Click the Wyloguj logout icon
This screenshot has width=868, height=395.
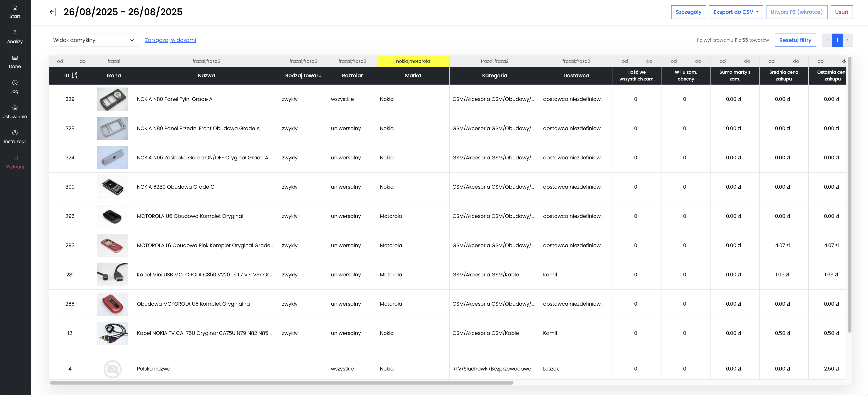tap(15, 158)
